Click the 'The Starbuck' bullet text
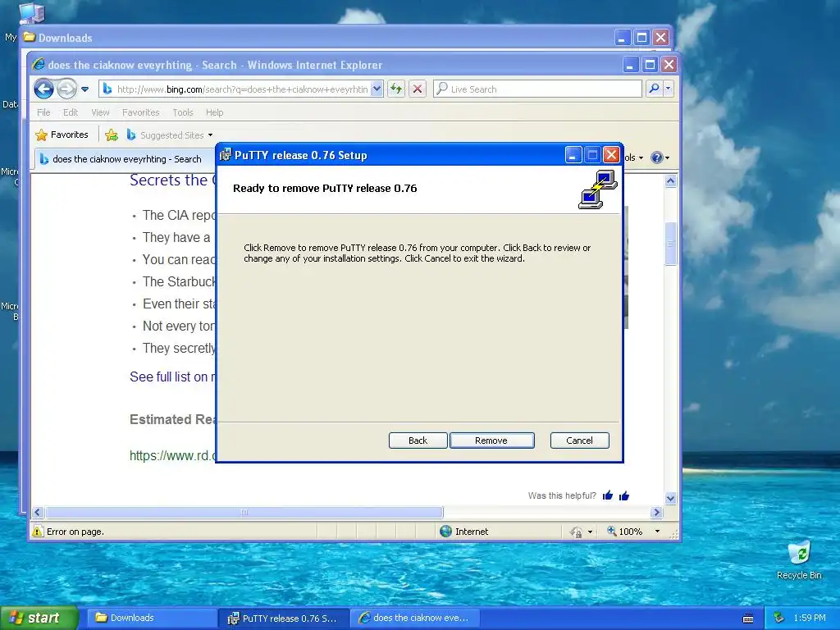This screenshot has width=840, height=630. [178, 282]
